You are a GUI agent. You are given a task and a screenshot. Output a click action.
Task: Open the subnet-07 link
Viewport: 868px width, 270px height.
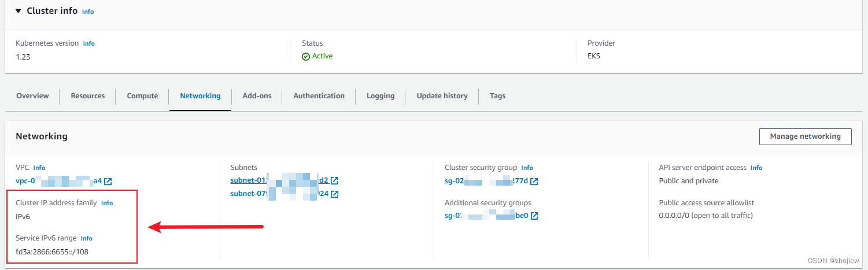click(x=279, y=194)
